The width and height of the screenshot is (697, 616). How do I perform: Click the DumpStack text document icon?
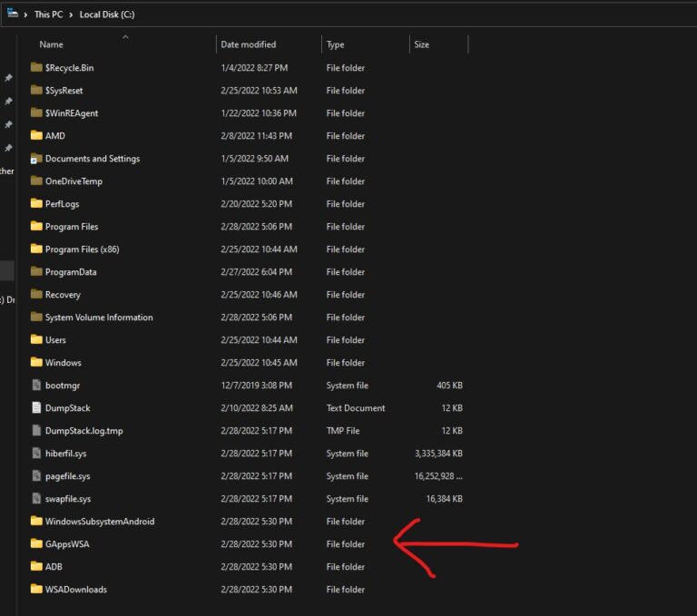coord(36,407)
